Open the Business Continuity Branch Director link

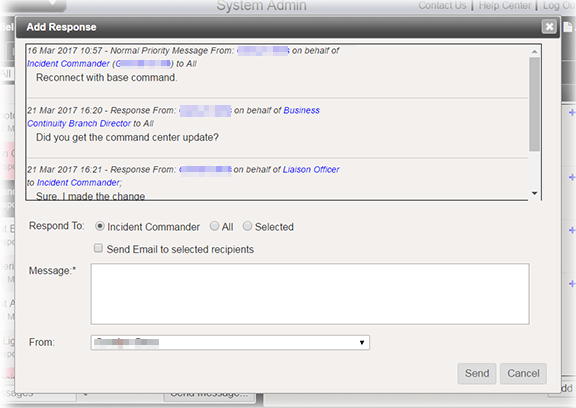tap(79, 123)
